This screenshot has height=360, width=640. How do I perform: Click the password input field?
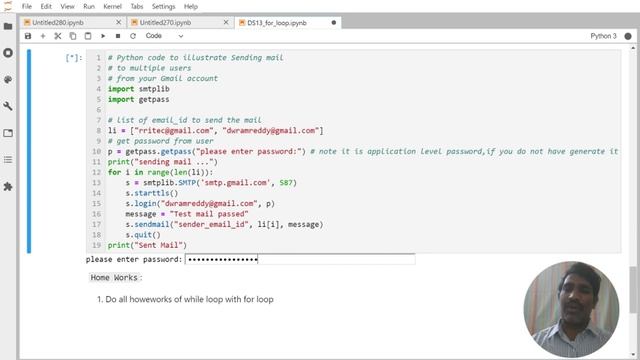click(300, 259)
